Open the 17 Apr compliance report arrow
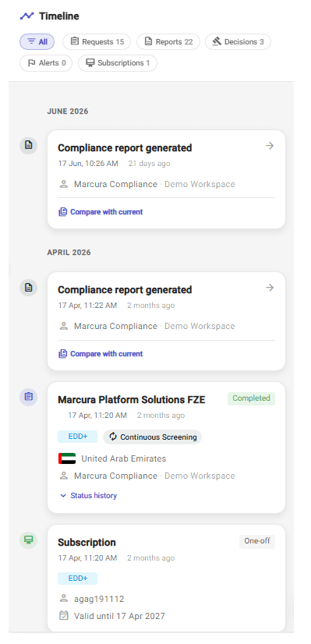 (270, 288)
